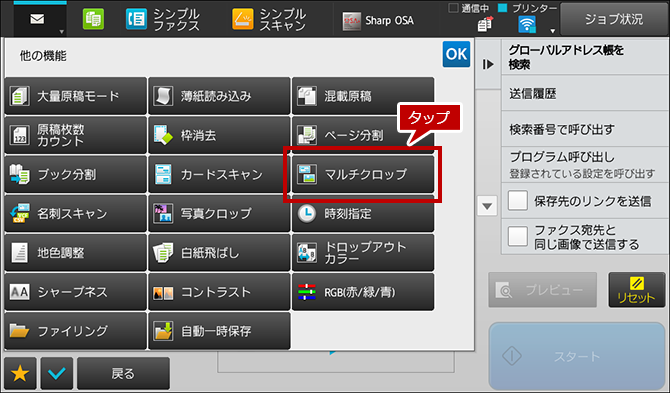
Task: Select カードスキャン
Action: [219, 174]
